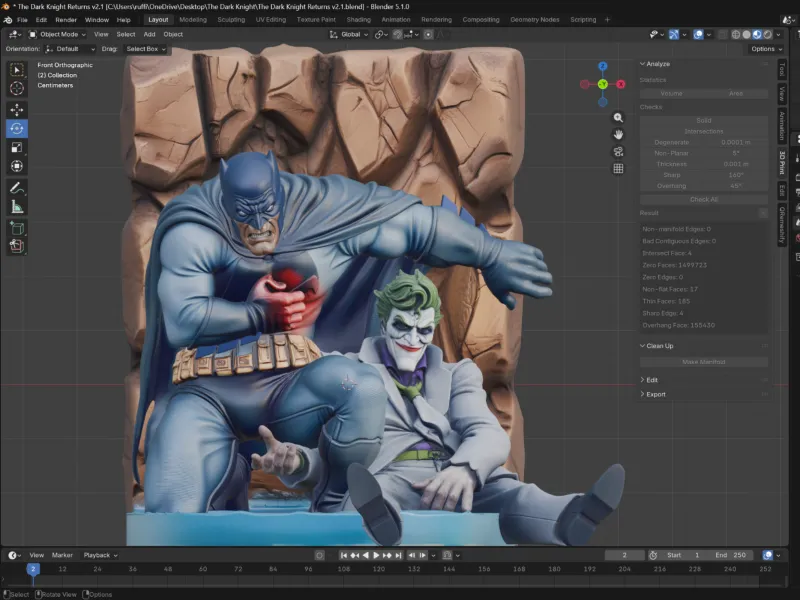This screenshot has height=600, width=800.
Task: Jump to the previous keyframe
Action: (x=355, y=555)
